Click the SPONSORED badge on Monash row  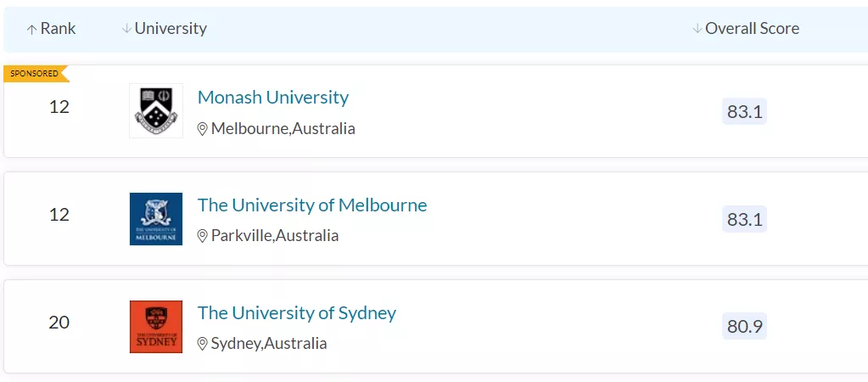pyautogui.click(x=35, y=74)
